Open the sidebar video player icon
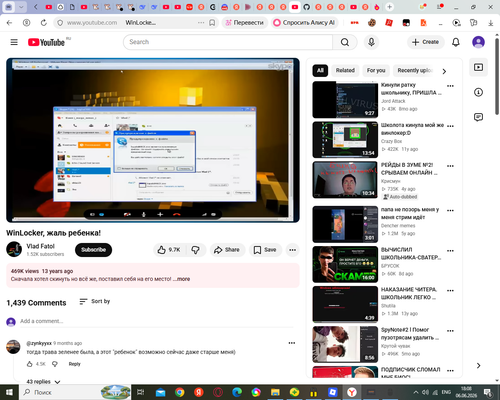This screenshot has width=500, height=400. [x=478, y=67]
